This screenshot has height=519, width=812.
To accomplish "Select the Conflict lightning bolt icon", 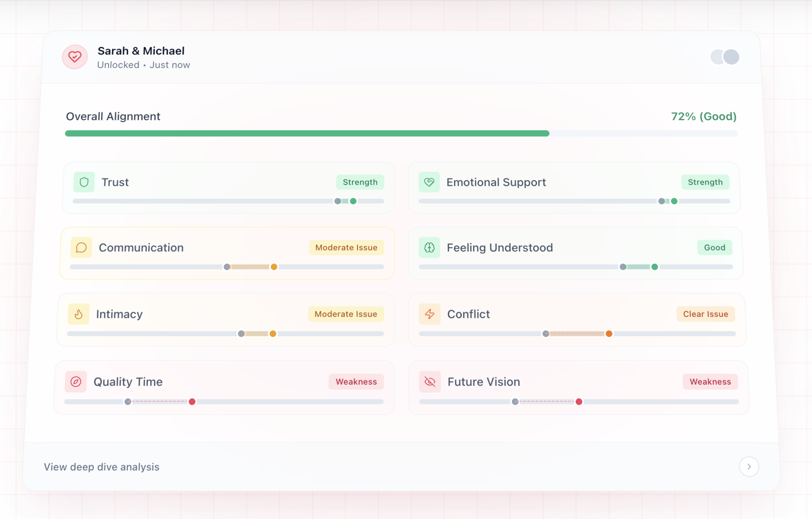I will [x=429, y=314].
